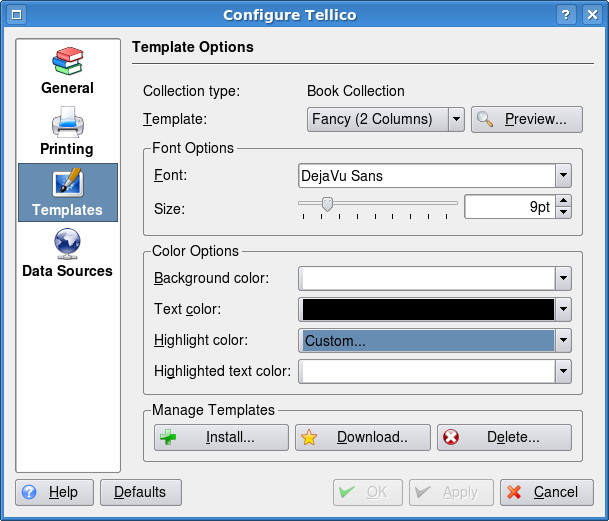The height and width of the screenshot is (521, 609).
Task: Open the Printing settings page icon
Action: click(x=68, y=122)
